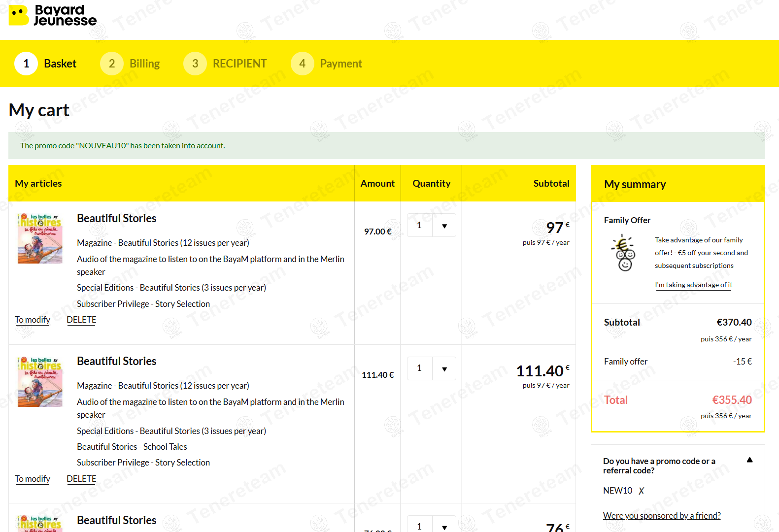Click the second Beautiful Stories title
Image resolution: width=779 pixels, height=532 pixels.
pos(117,361)
